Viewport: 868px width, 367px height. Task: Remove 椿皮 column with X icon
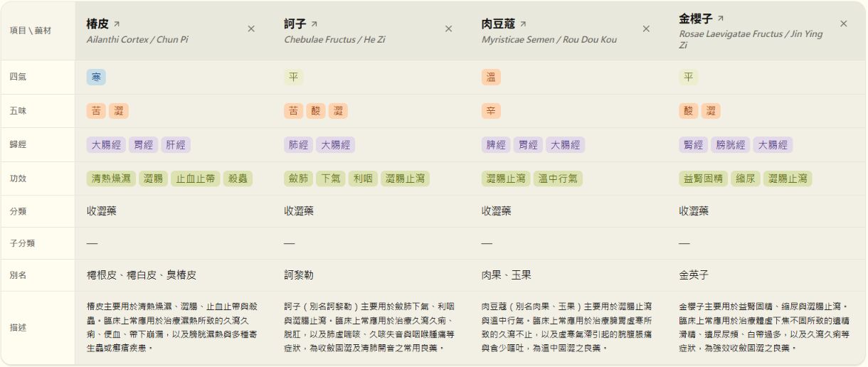click(251, 29)
